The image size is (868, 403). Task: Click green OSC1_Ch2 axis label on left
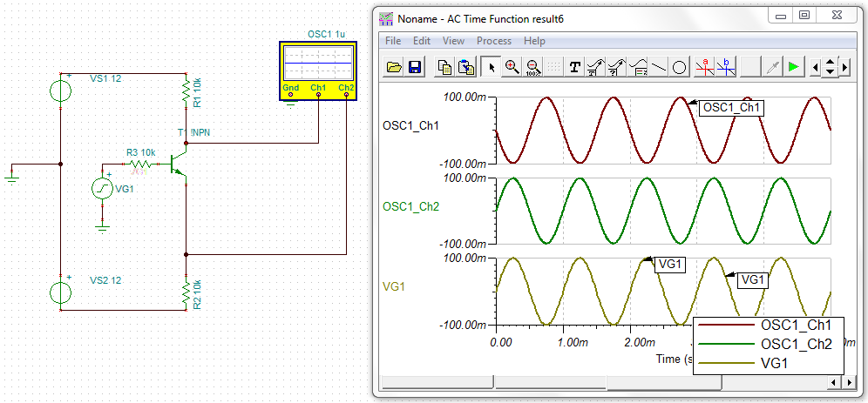pos(410,206)
